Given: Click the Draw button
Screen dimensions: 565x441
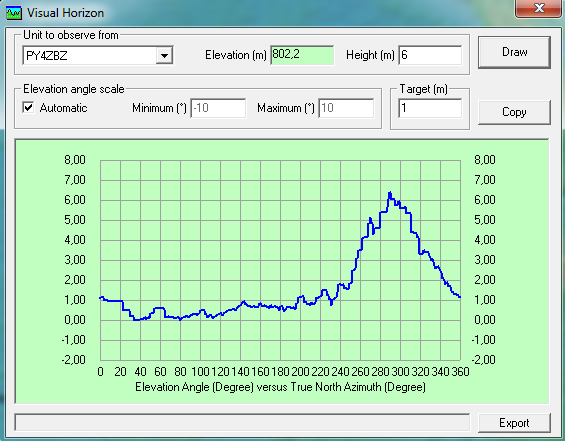Looking at the screenshot, I should (514, 52).
